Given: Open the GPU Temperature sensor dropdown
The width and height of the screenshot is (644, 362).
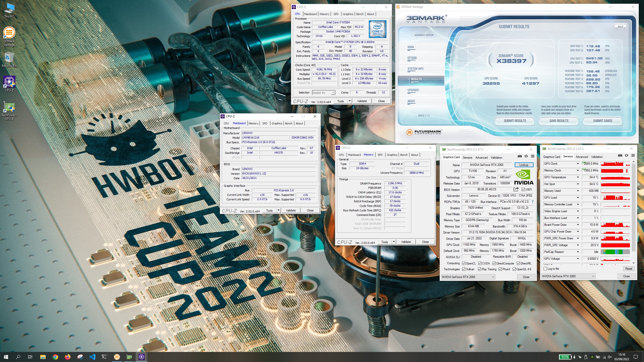Looking at the screenshot, I should [578, 177].
